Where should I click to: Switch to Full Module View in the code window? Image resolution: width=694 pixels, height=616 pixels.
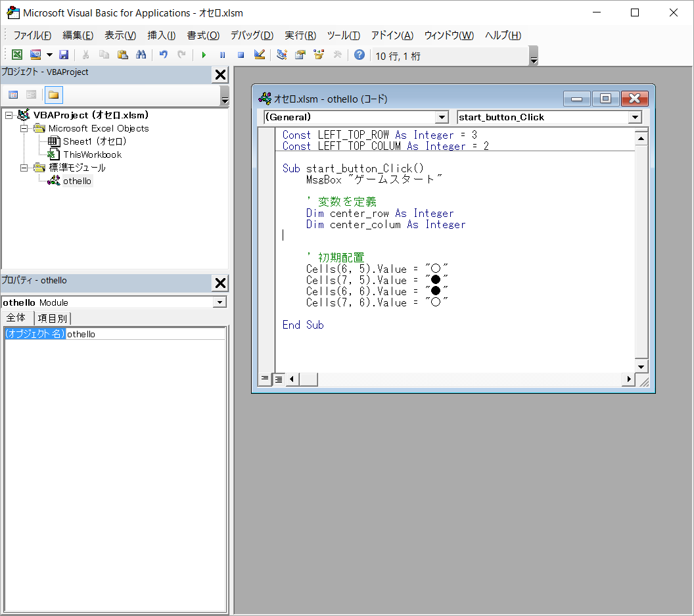point(279,379)
